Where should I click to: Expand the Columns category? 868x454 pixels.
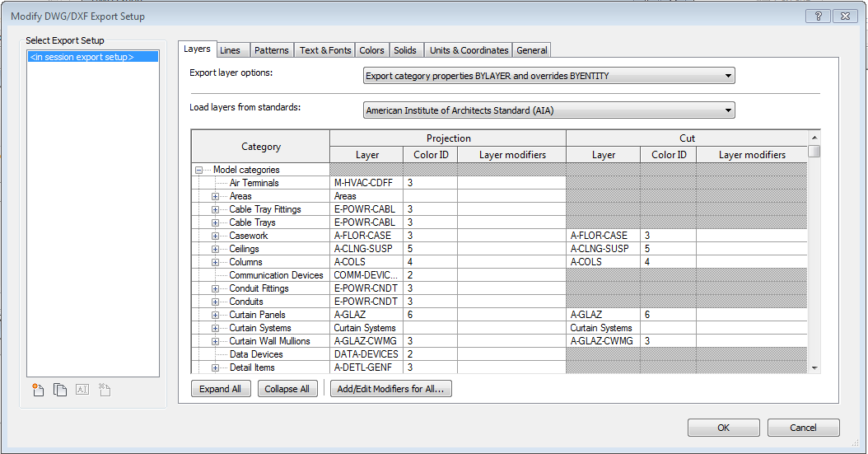[x=215, y=263]
